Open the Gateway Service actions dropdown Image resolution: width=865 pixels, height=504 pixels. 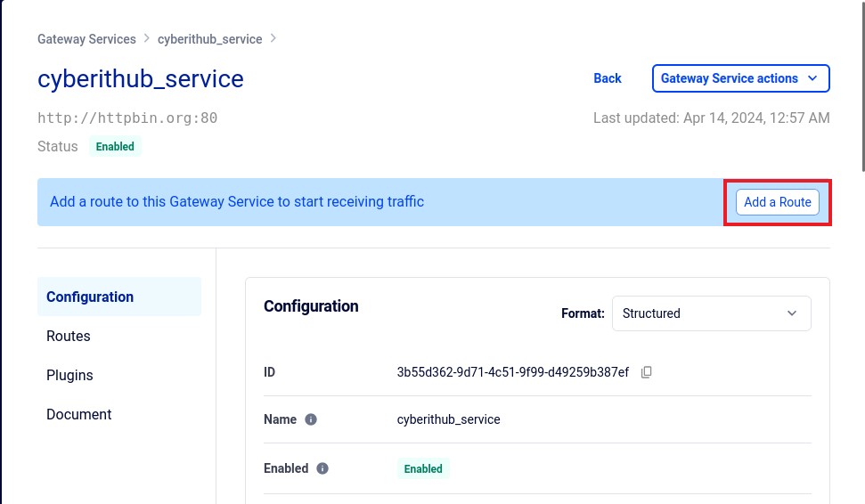tap(740, 78)
